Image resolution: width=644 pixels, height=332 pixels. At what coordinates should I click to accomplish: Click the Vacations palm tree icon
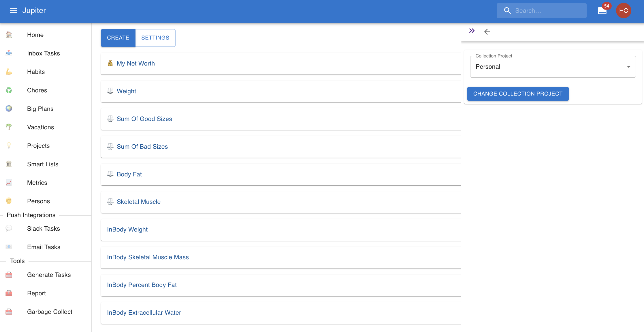9,127
